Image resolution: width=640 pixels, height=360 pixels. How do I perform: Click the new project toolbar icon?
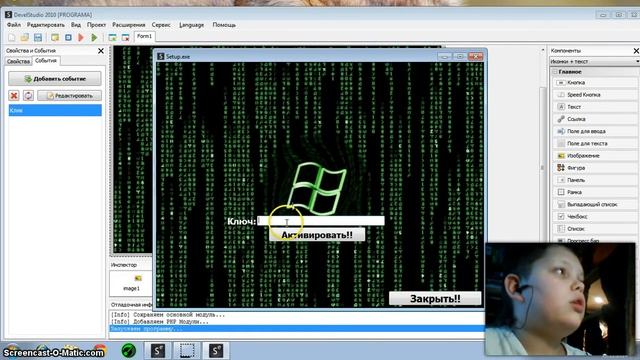click(x=11, y=38)
